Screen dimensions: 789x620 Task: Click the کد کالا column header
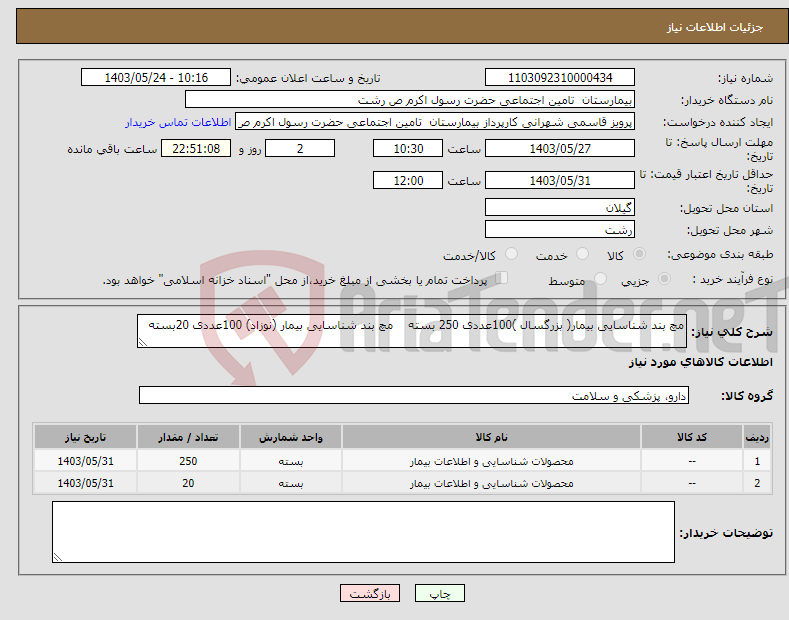[x=692, y=437]
